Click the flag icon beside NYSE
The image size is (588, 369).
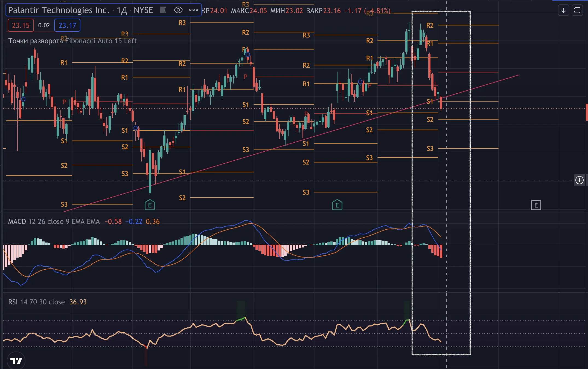(163, 10)
